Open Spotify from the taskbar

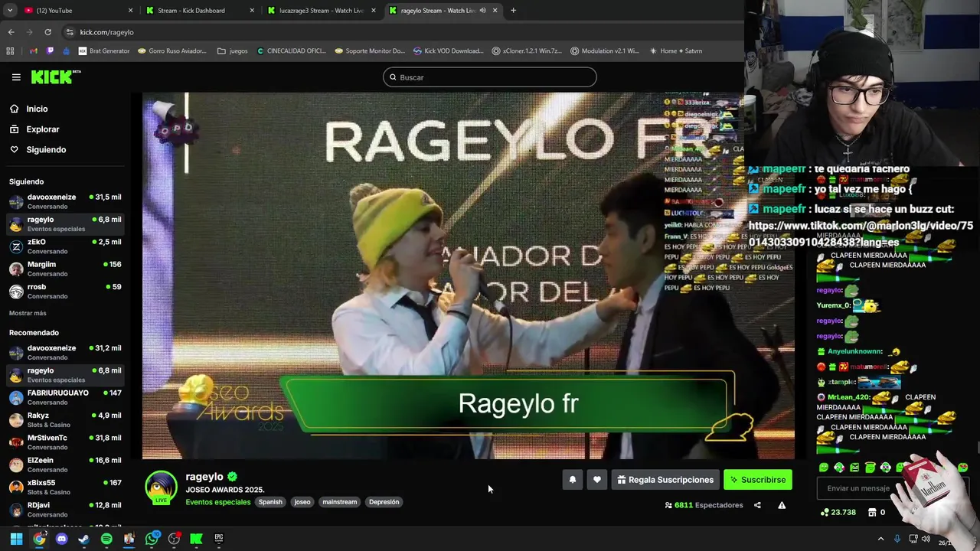[106, 539]
